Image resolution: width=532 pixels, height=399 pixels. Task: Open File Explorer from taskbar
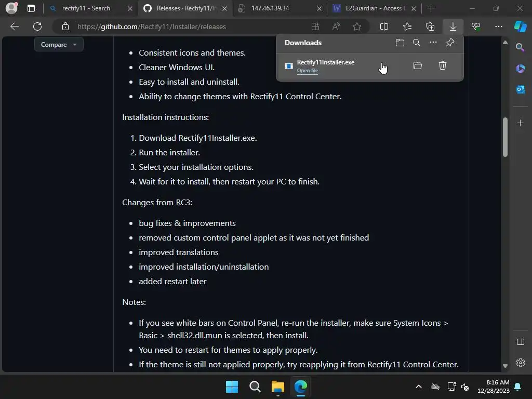(277, 387)
